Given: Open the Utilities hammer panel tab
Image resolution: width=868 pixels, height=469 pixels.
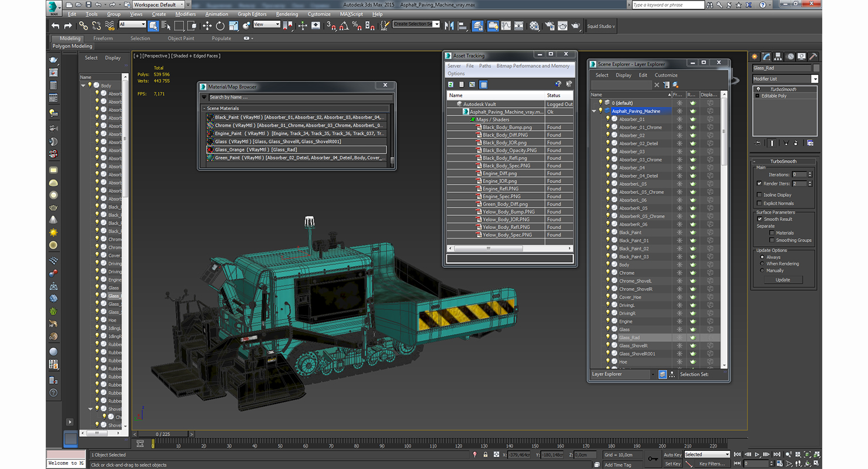Looking at the screenshot, I should pos(813,56).
